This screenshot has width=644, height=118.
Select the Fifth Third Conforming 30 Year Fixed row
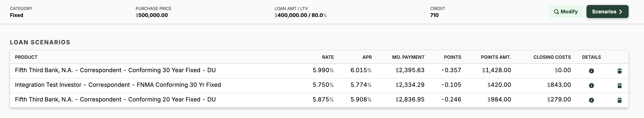click(x=115, y=70)
